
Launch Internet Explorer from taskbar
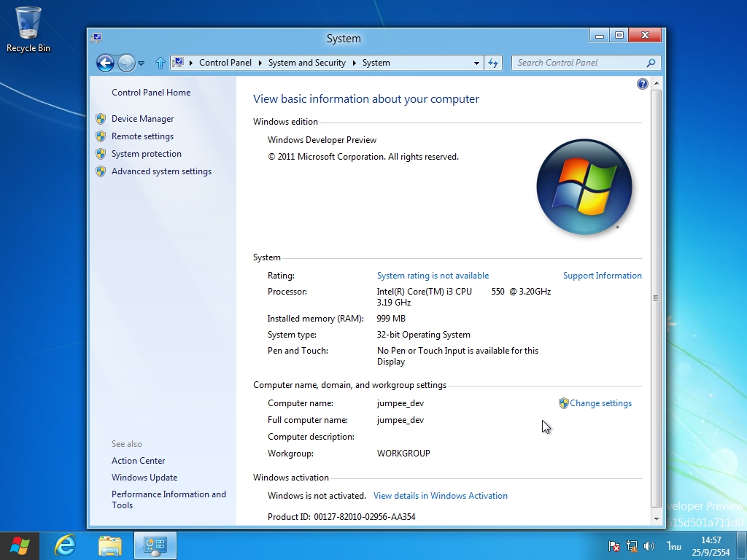pos(65,545)
